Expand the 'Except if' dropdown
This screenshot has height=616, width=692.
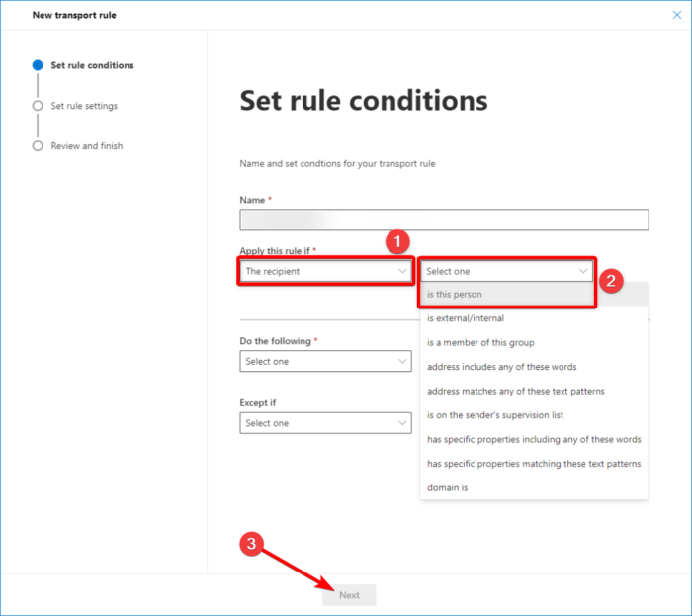coord(325,423)
